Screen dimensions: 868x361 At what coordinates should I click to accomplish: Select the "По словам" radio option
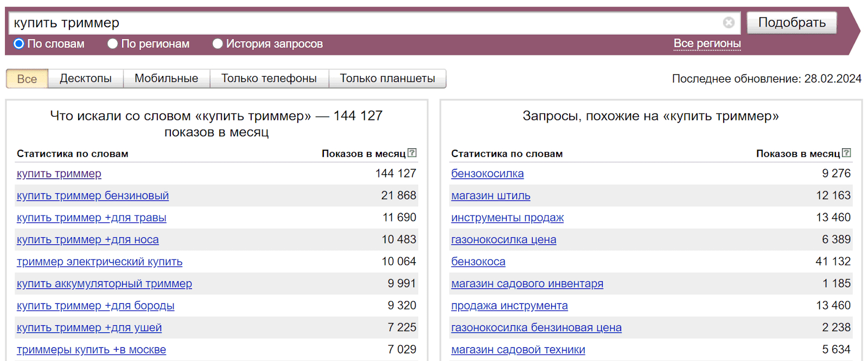coord(19,44)
